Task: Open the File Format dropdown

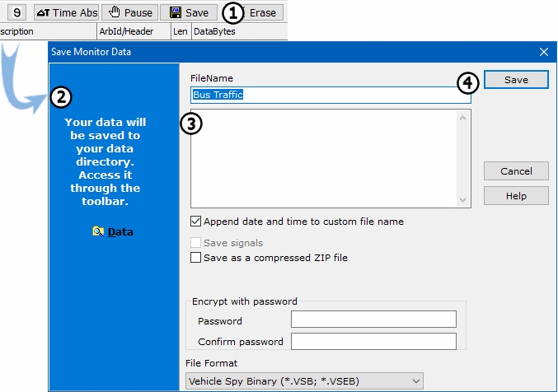Action: (305, 380)
